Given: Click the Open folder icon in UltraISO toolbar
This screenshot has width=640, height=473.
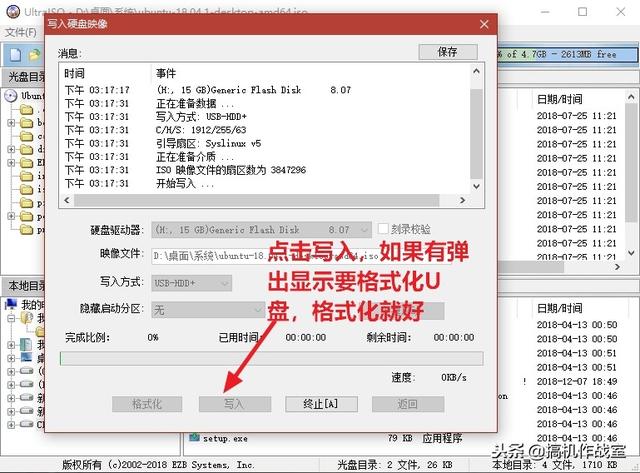Looking at the screenshot, I should point(35,54).
